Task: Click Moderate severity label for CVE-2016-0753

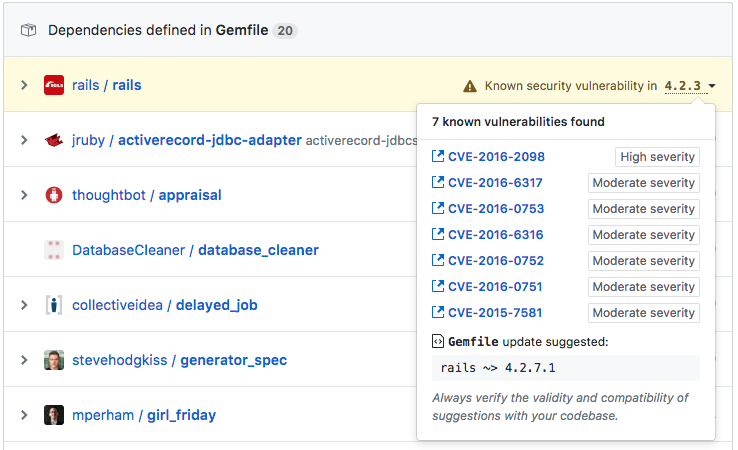Action: [643, 209]
